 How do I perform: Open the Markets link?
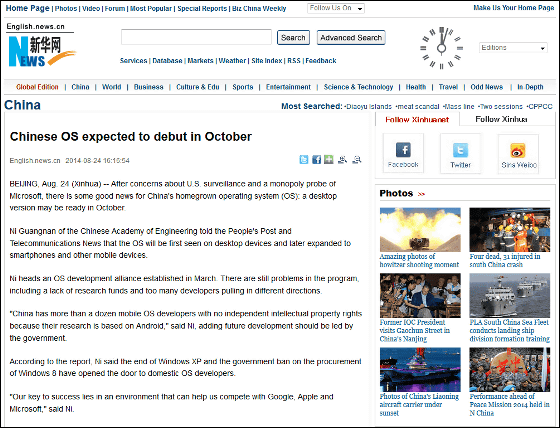(200, 61)
